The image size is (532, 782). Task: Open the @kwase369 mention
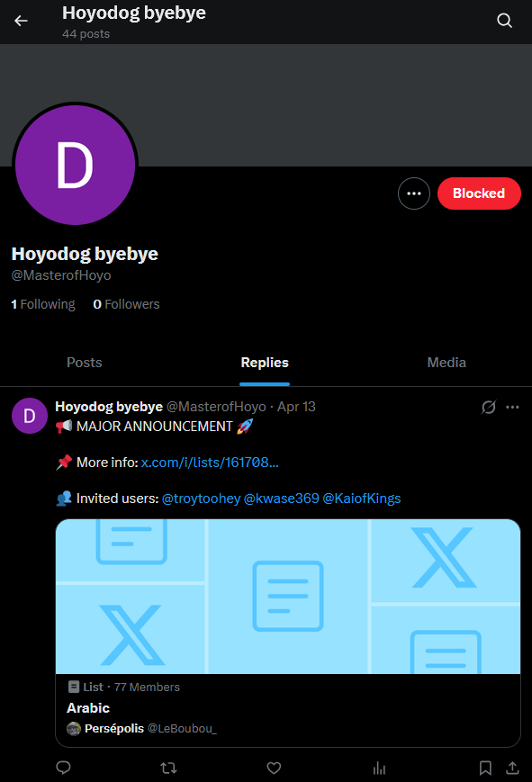coord(282,499)
